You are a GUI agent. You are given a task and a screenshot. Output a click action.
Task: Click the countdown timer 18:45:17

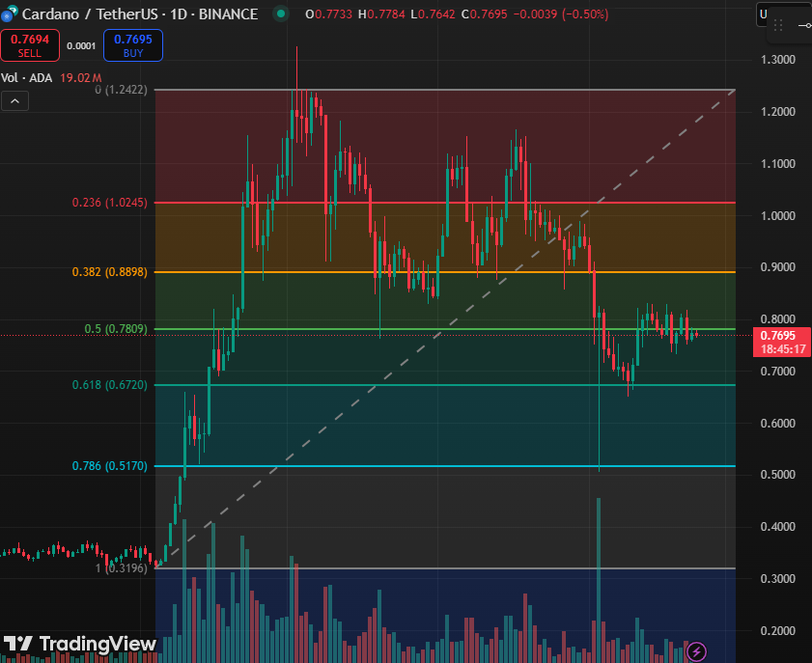(783, 349)
